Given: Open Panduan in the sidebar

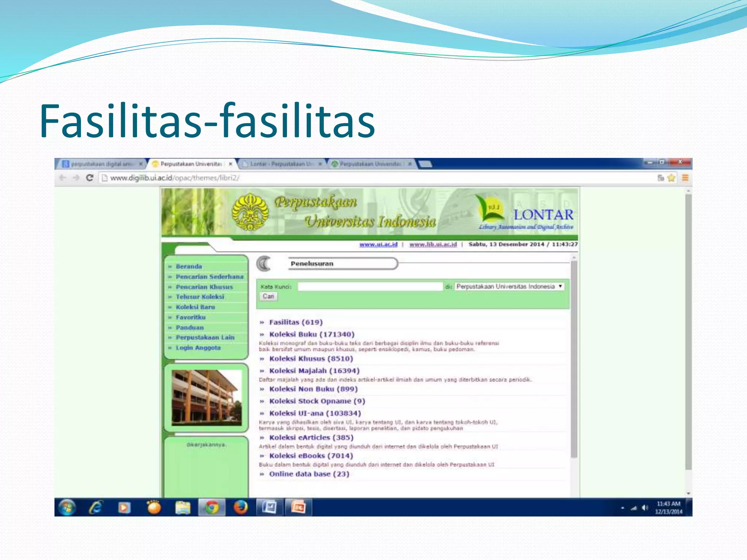Looking at the screenshot, I should (190, 327).
